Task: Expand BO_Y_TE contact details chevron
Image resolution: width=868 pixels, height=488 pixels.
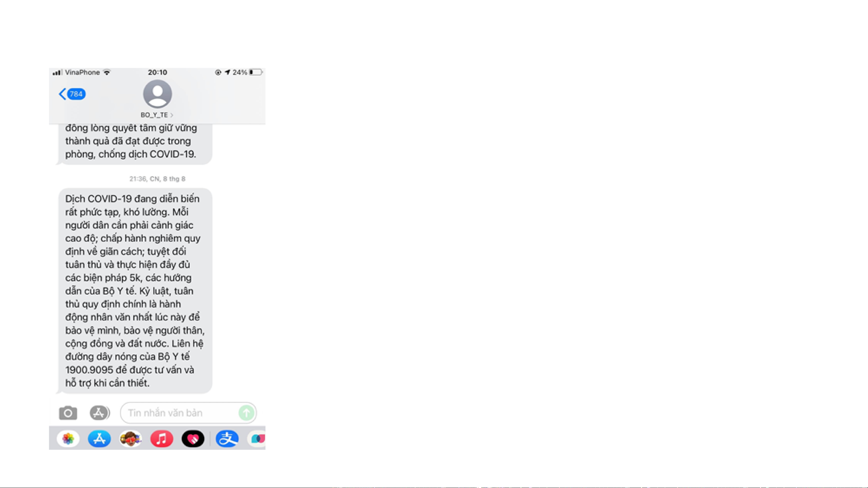Action: [x=171, y=115]
